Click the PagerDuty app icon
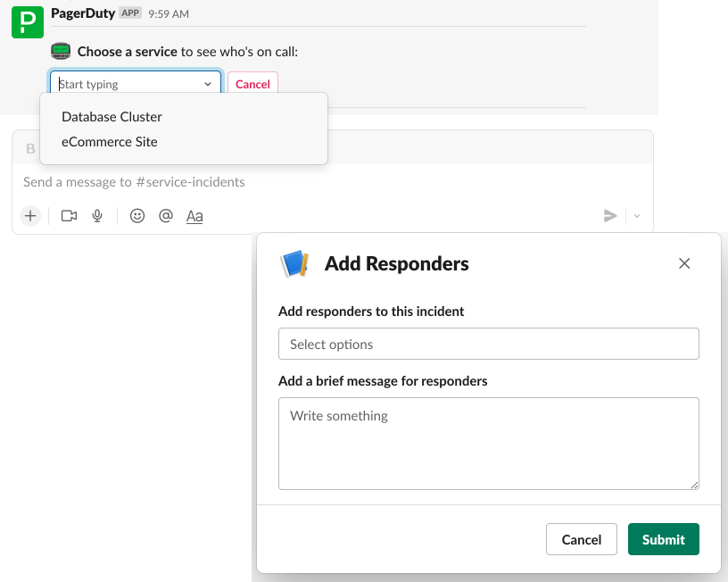This screenshot has width=728, height=582. (x=27, y=21)
